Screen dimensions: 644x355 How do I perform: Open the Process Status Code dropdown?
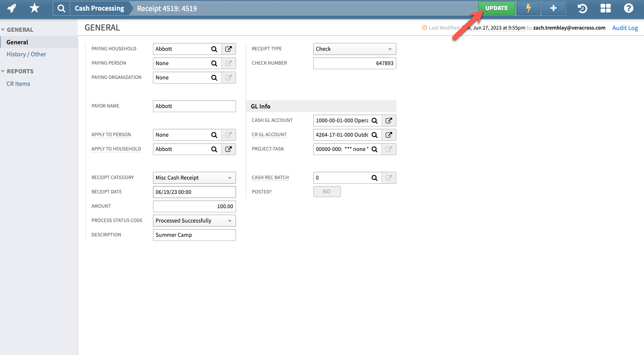tap(194, 220)
